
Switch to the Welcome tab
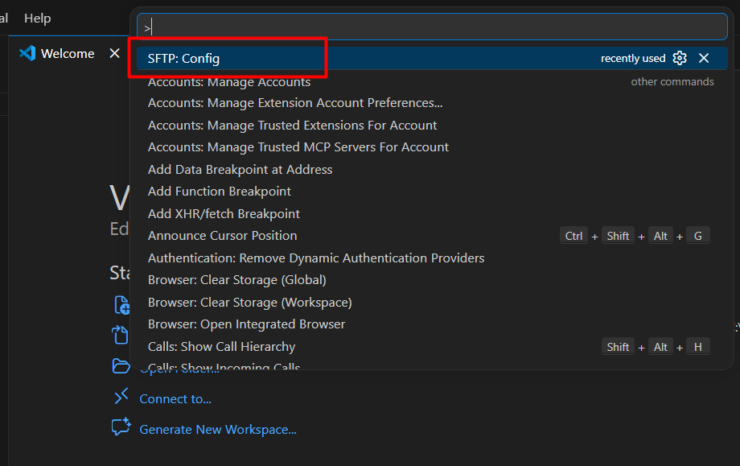(x=67, y=54)
